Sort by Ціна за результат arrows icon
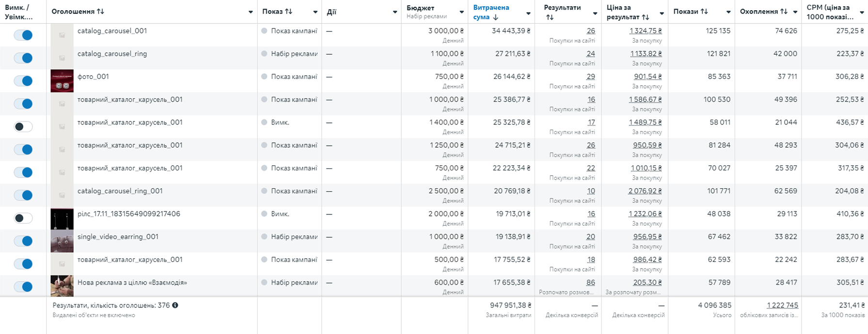 (646, 17)
